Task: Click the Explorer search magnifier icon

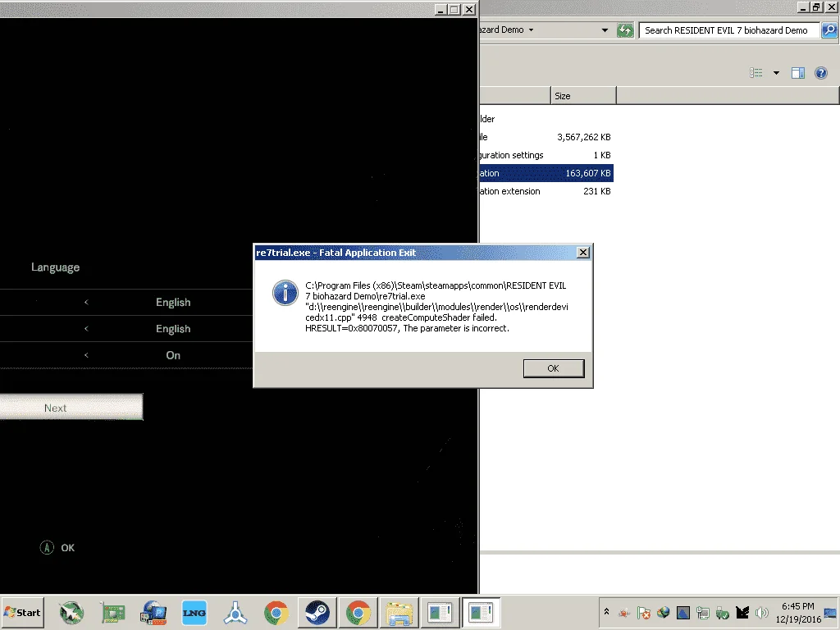Action: [x=829, y=30]
